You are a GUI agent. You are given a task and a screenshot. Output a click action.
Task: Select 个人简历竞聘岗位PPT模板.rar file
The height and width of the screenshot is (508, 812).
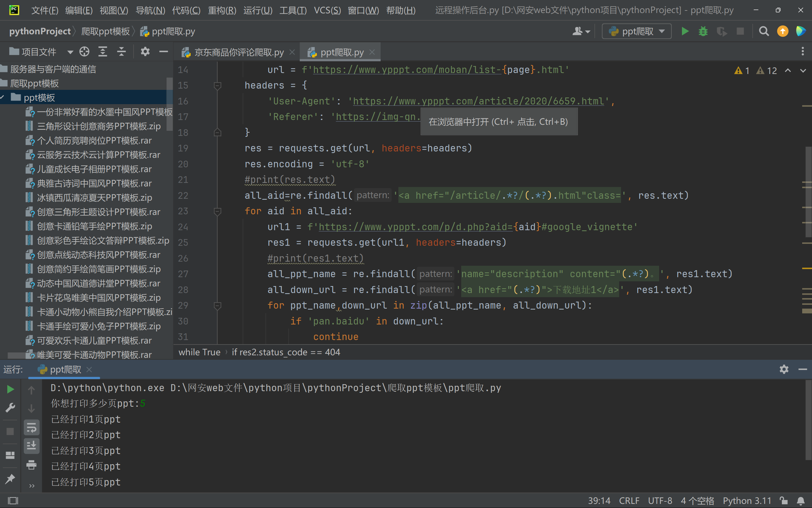coord(94,140)
